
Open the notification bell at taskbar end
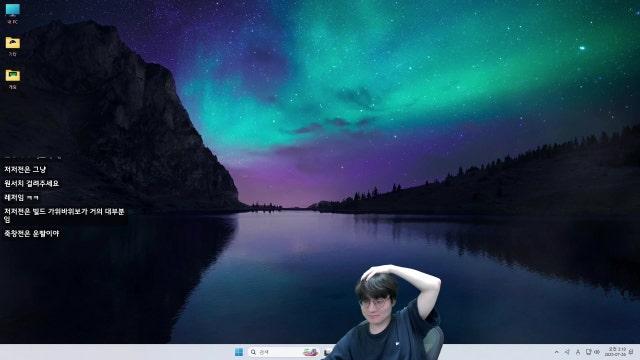tap(631, 352)
